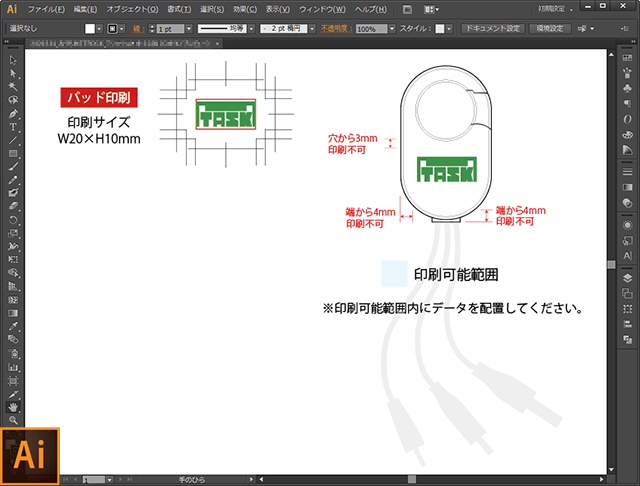Open the 書式(T) menu
The image size is (640, 486).
pos(179,9)
